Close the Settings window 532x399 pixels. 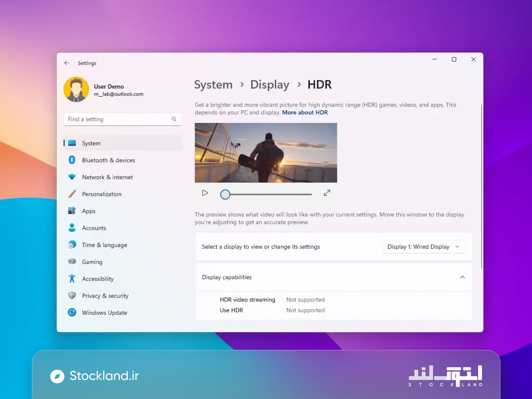(473, 59)
